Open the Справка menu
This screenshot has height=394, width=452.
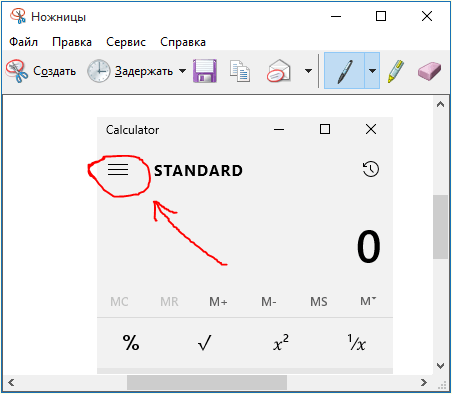[183, 42]
